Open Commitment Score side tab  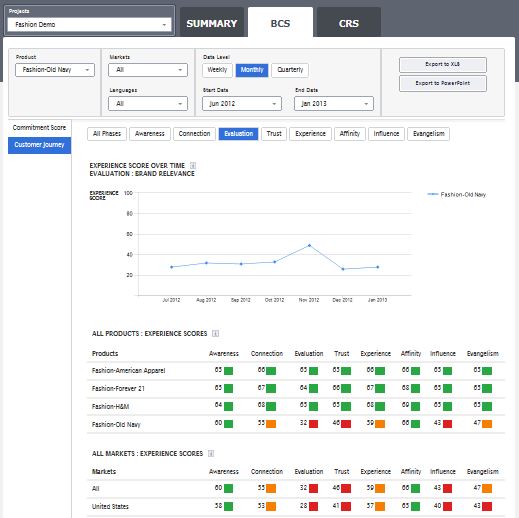coord(39,128)
